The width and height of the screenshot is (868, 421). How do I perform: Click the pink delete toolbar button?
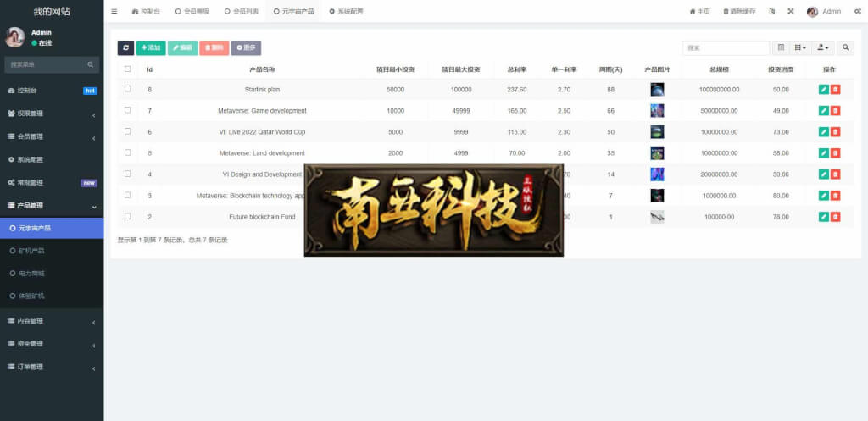pyautogui.click(x=214, y=48)
